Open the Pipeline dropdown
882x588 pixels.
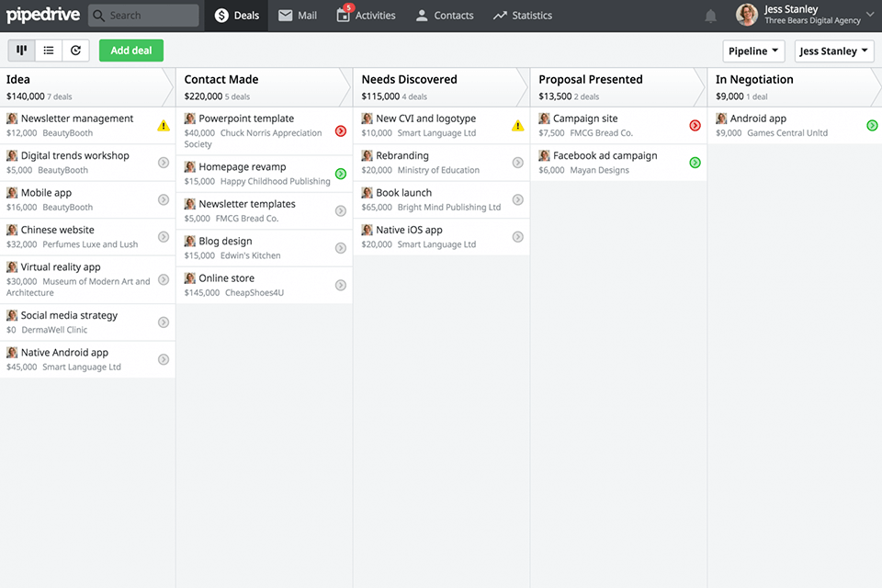[x=753, y=51]
